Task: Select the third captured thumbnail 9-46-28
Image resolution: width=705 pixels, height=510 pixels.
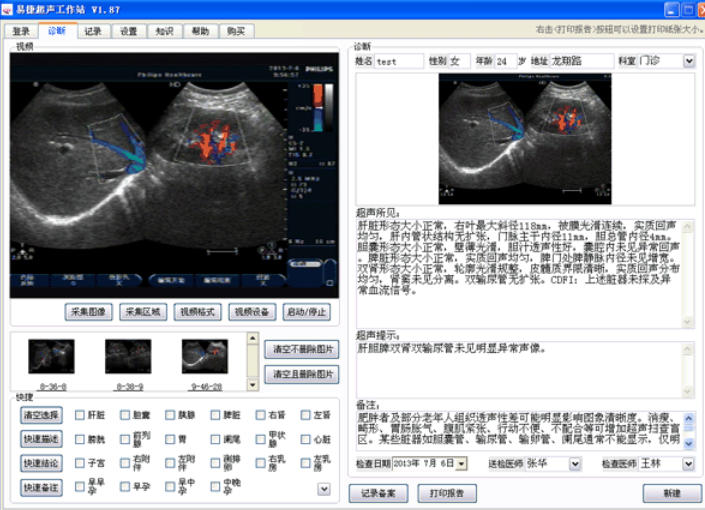Action: coord(205,357)
